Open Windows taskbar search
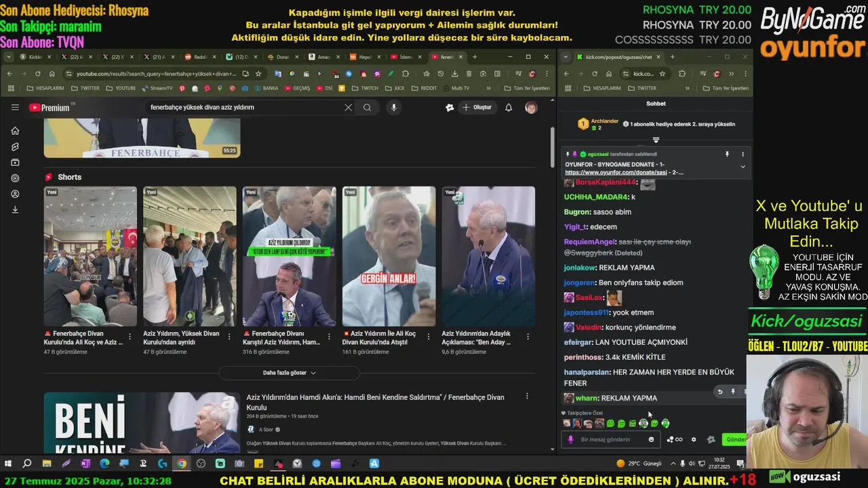 coord(27,464)
